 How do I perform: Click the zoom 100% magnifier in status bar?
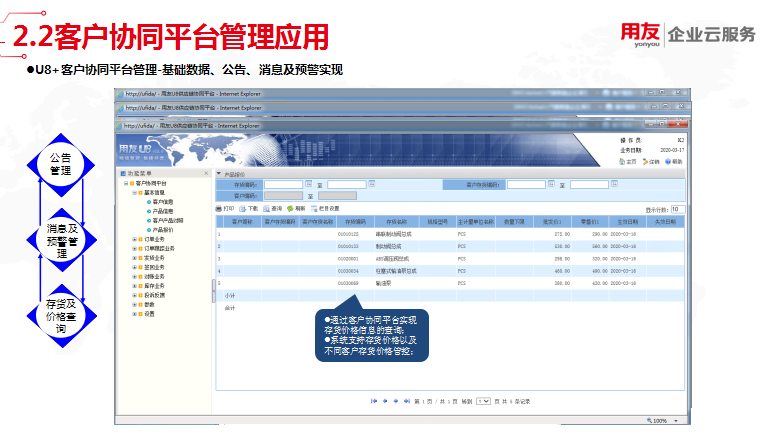pyautogui.click(x=650, y=420)
